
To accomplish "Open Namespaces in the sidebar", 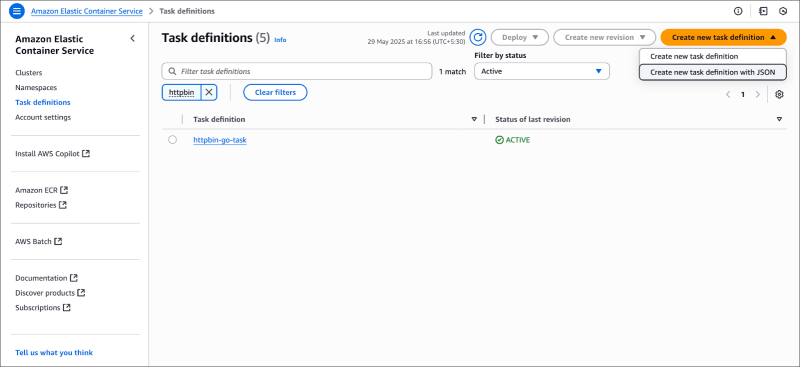I will click(x=36, y=88).
